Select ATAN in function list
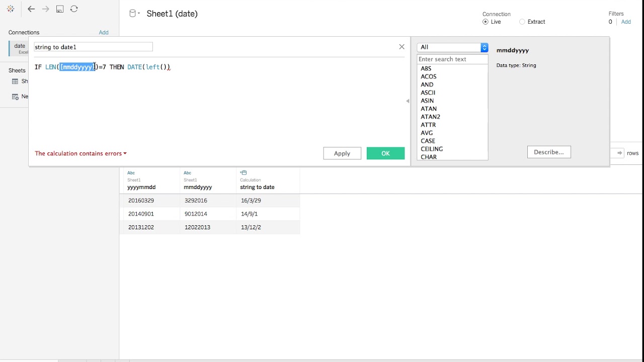The image size is (644, 362). pos(429,109)
